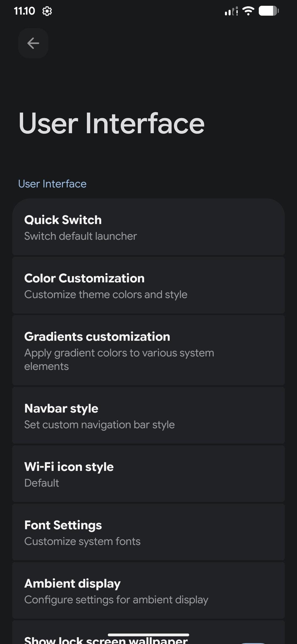Screen dimensions: 297x644
Task: Tap the clock showing 11.10
Action: click(24, 11)
